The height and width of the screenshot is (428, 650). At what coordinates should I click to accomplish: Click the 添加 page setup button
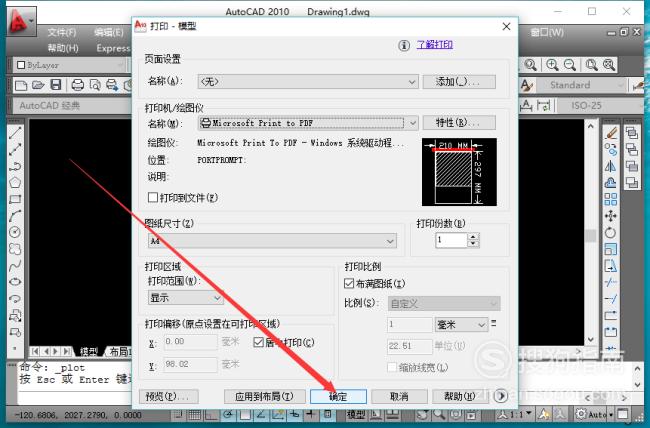[x=459, y=82]
